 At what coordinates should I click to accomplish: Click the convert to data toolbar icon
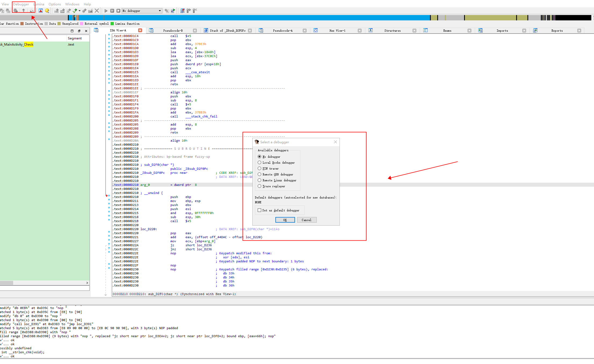point(63,11)
